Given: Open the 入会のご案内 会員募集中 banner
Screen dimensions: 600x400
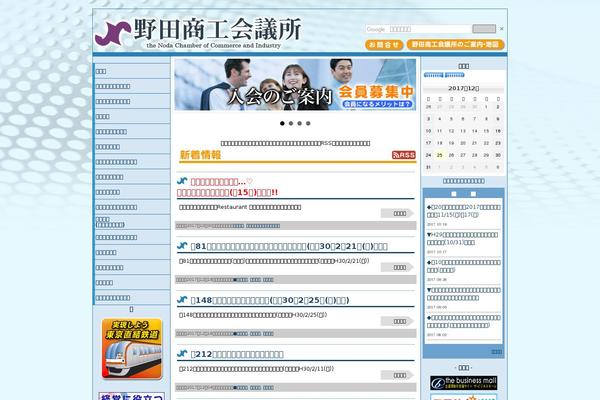Looking at the screenshot, I should click(x=295, y=85).
